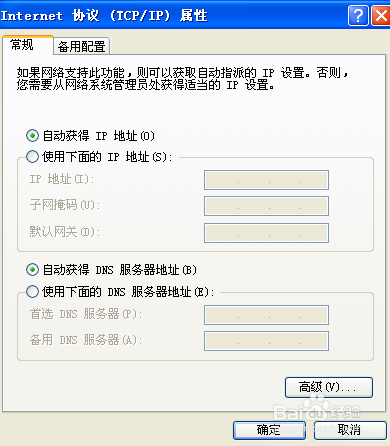Screen dimensions: 390x446
Task: Click the 备用 DNS 服务器(A) label
Action: (86, 340)
